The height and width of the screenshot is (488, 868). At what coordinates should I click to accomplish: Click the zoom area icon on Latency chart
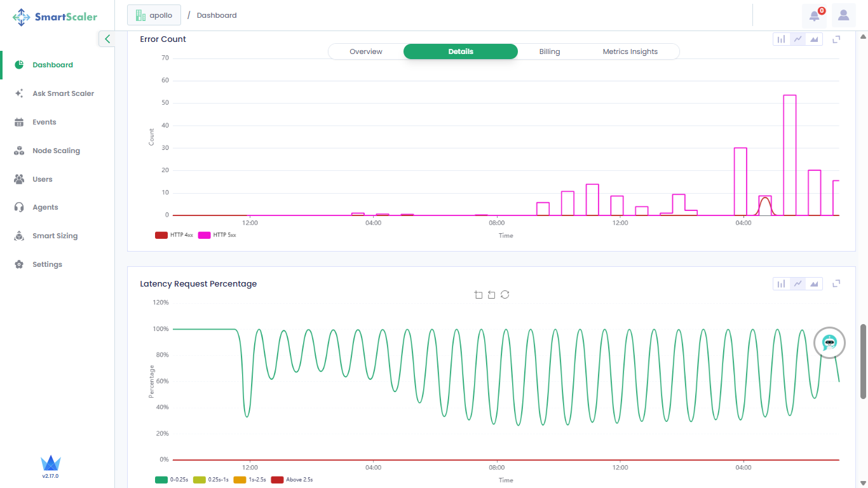tap(478, 295)
